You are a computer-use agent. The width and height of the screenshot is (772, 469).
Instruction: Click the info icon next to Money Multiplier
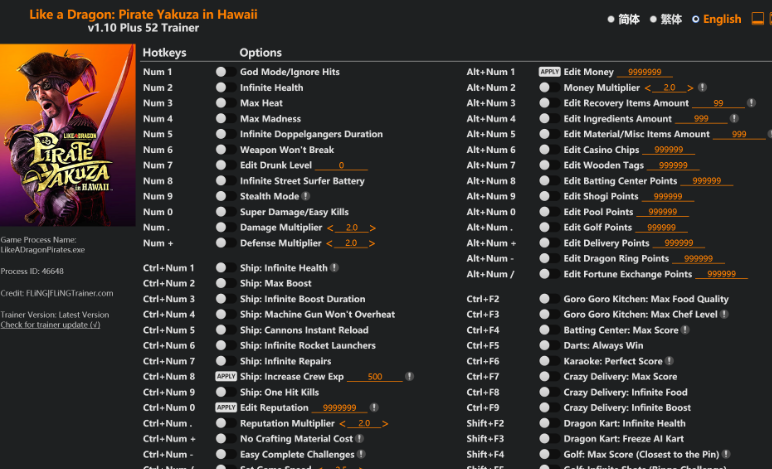coord(703,88)
